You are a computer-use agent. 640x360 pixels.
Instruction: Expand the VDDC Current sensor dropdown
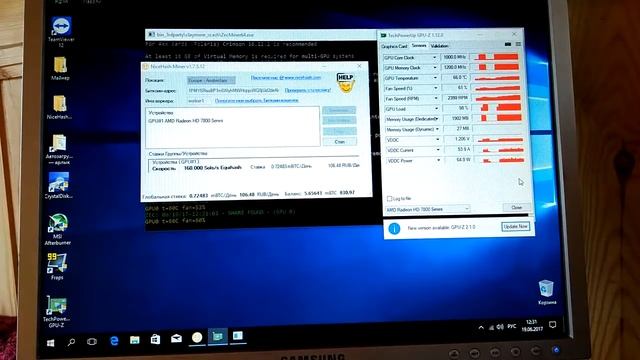[438, 150]
